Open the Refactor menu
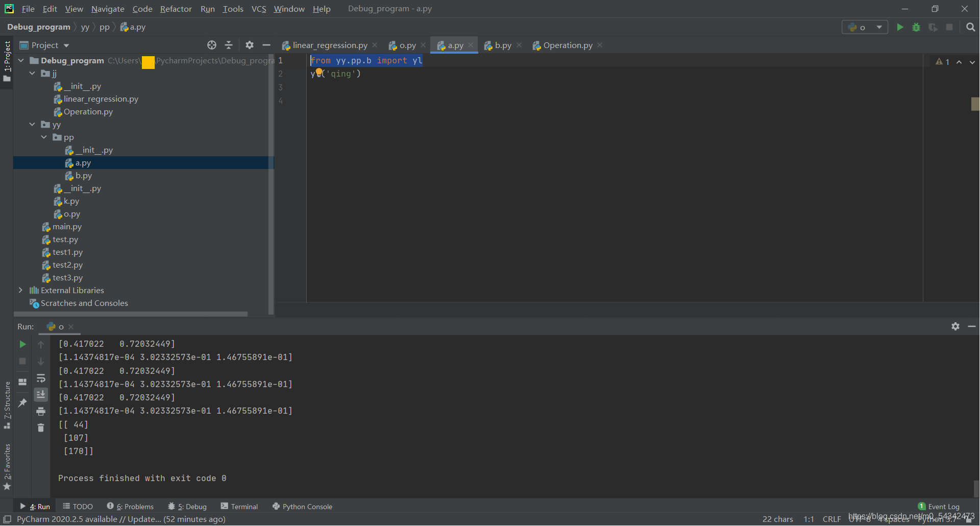980x526 pixels. pyautogui.click(x=176, y=9)
